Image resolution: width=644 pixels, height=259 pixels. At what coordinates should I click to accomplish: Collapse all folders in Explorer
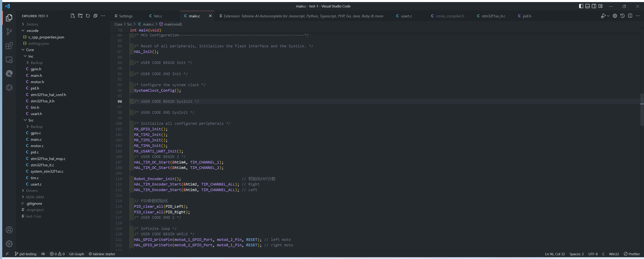[95, 16]
